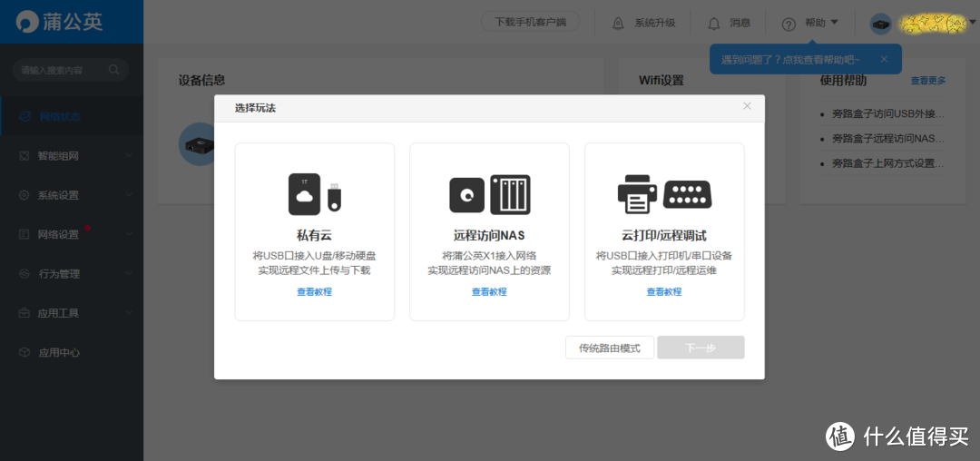Click the search magnifier icon in sidebar
The height and width of the screenshot is (461, 980).
(x=114, y=70)
